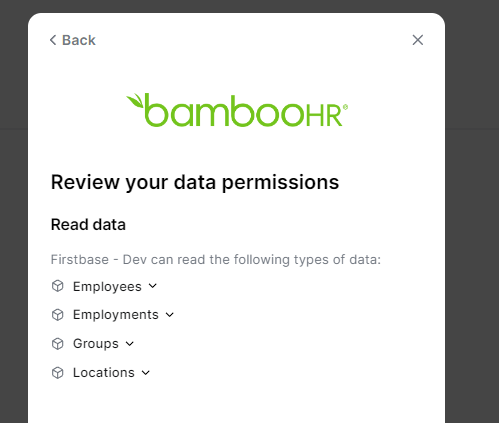
Task: Click the green bamboo leaf in the logo
Action: click(135, 100)
